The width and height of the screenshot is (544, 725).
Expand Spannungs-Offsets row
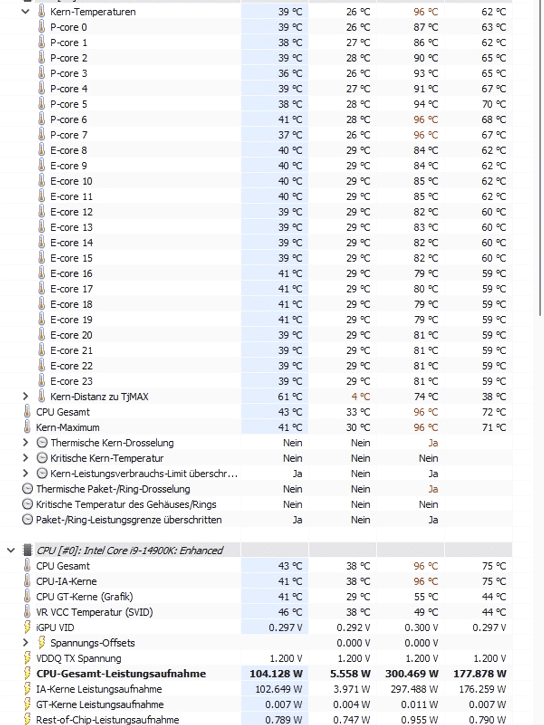[25, 643]
